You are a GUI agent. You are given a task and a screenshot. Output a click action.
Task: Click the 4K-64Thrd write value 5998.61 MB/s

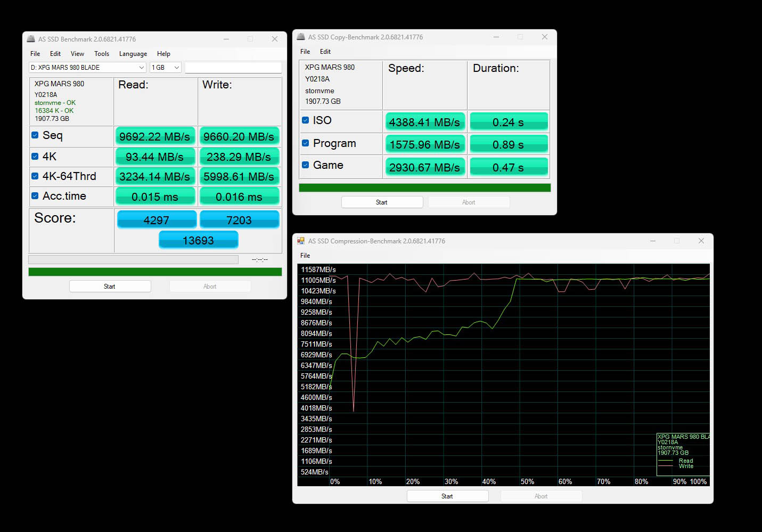[x=239, y=176]
